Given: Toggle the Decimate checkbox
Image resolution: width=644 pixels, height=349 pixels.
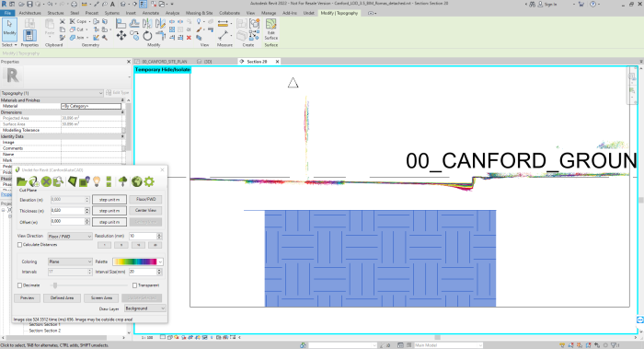Looking at the screenshot, I should [x=19, y=285].
